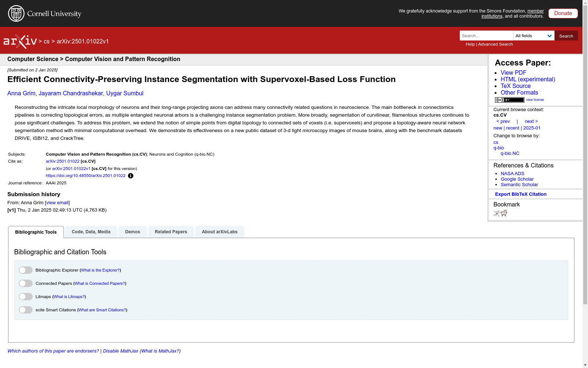Select the Bibliographic Tools tab

[x=36, y=232]
